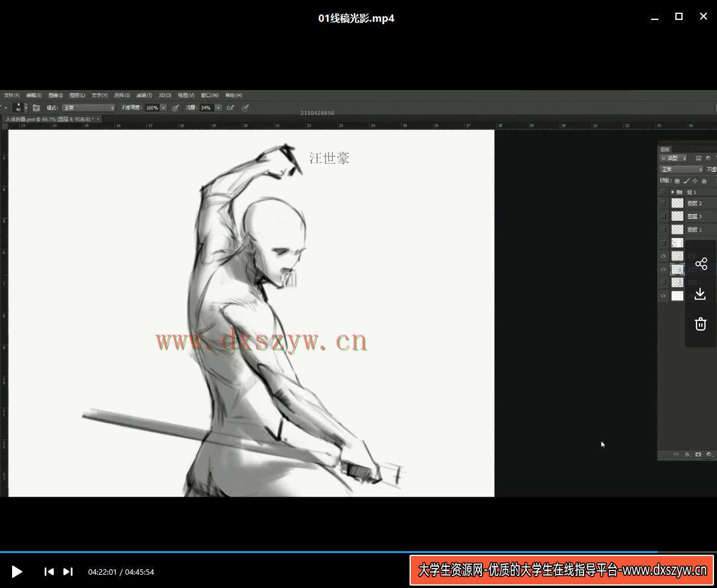
Task: Show the 图层 1 layer visibility
Action: point(663,229)
